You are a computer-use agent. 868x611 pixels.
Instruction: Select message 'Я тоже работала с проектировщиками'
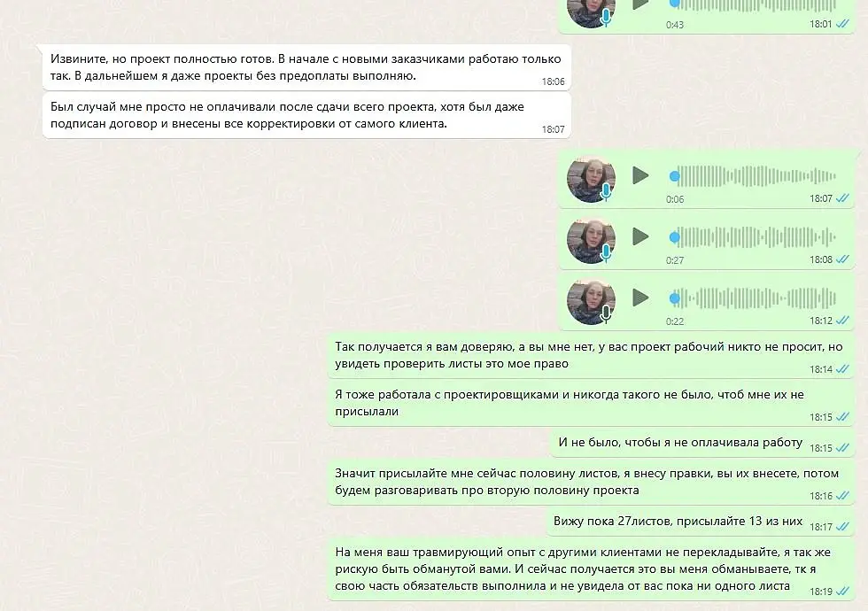coord(592,404)
